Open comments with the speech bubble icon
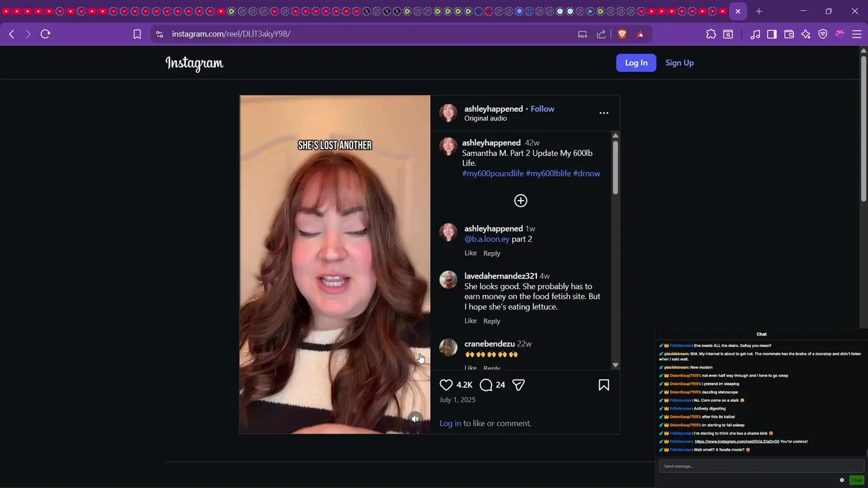This screenshot has height=488, width=868. pyautogui.click(x=486, y=385)
